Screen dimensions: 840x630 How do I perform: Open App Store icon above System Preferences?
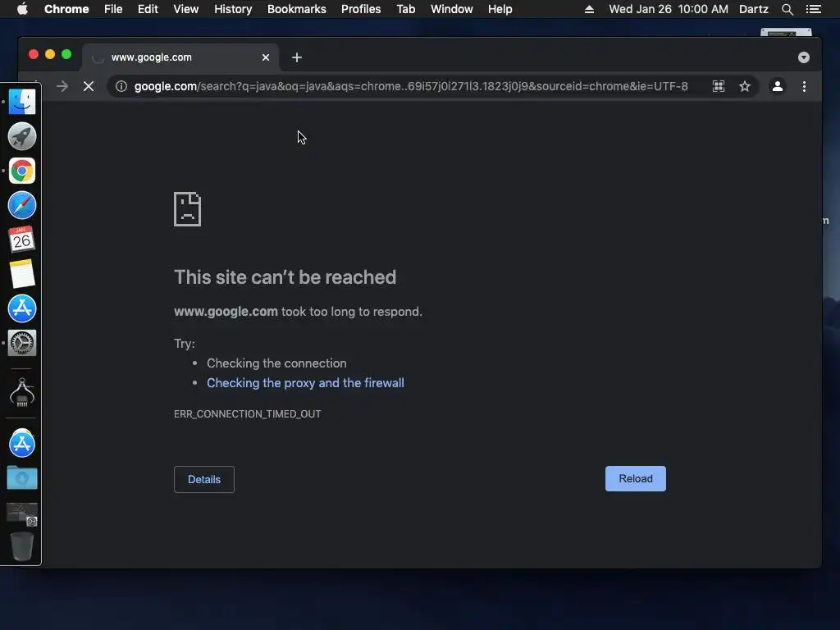[22, 308]
